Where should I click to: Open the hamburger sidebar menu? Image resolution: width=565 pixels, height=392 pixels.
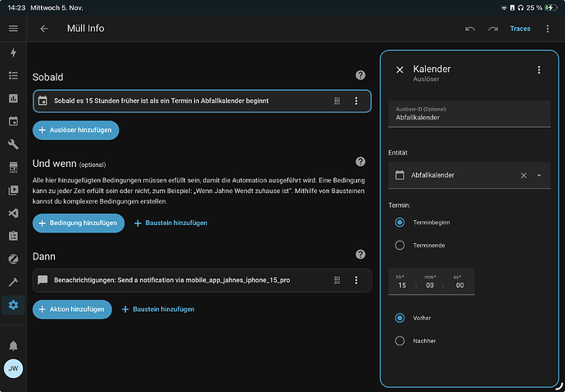(13, 29)
